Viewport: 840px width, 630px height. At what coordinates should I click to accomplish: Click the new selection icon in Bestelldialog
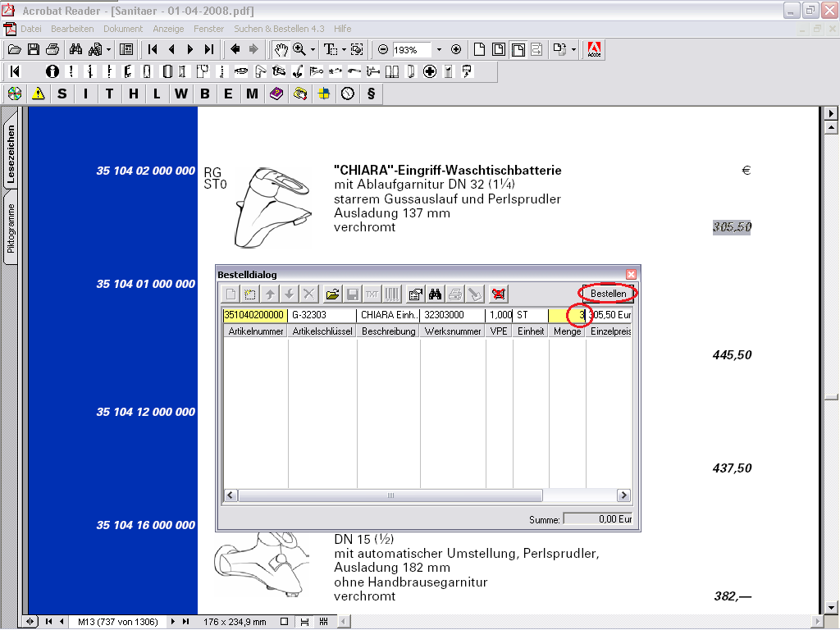coord(250,294)
